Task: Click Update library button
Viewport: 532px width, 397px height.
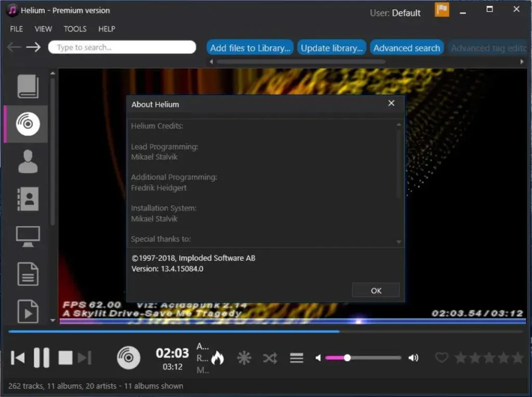Action: tap(332, 48)
